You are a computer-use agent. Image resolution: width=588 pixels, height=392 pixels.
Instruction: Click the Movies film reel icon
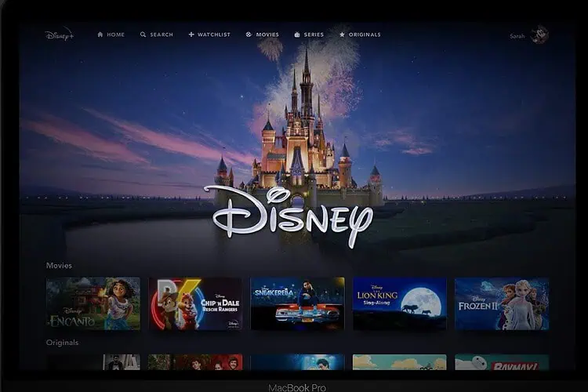pos(249,34)
